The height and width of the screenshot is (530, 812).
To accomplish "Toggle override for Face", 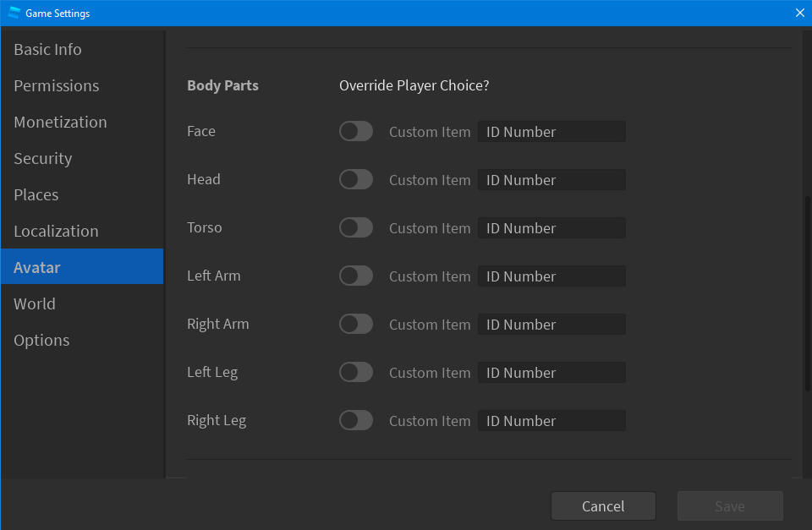I will (356, 132).
